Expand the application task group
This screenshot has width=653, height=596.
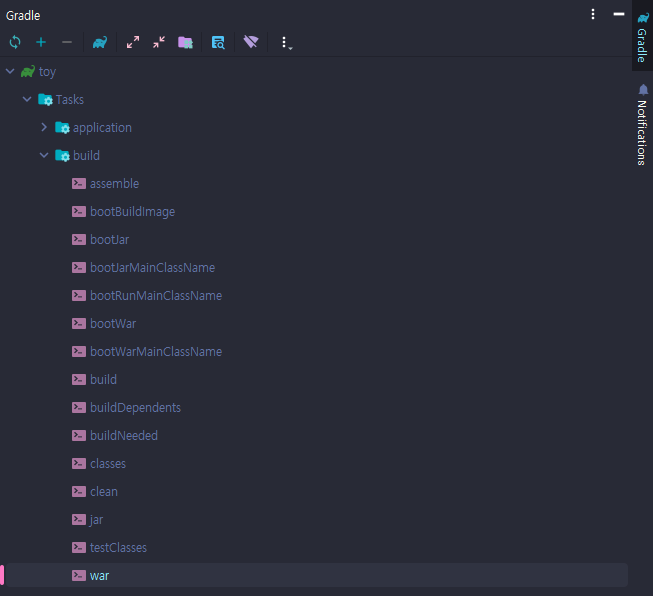coord(44,127)
